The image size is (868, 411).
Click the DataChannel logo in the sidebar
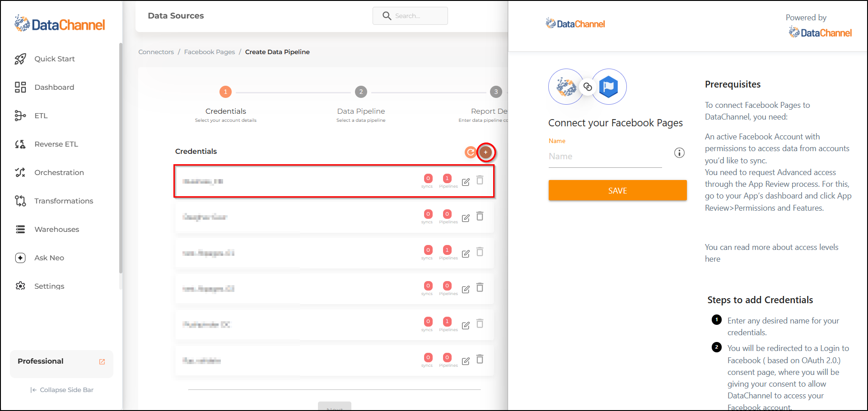point(60,24)
